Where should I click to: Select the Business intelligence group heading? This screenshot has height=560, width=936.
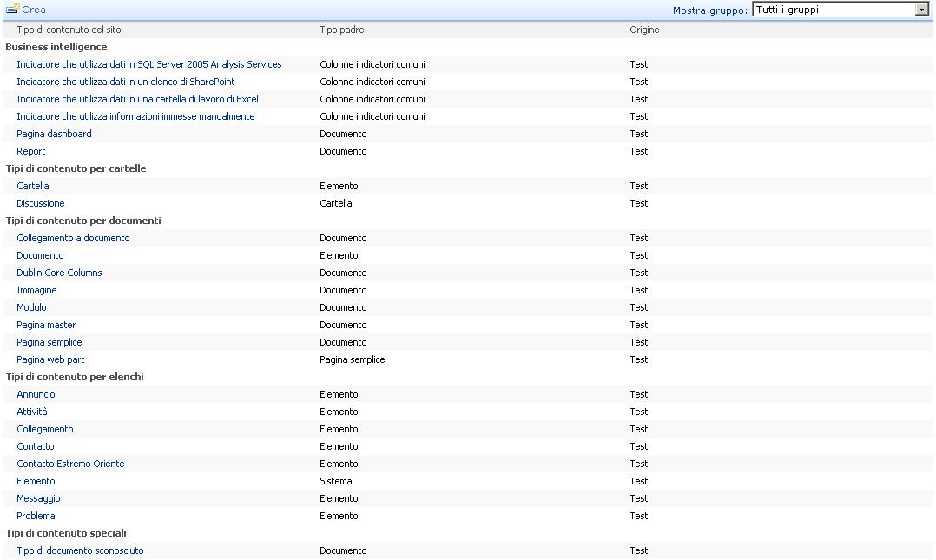click(x=56, y=47)
